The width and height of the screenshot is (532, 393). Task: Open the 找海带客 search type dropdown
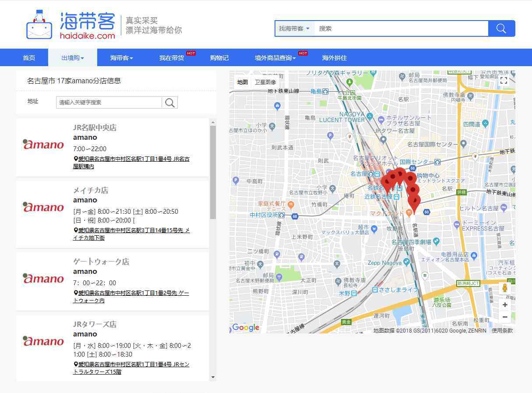click(x=294, y=28)
